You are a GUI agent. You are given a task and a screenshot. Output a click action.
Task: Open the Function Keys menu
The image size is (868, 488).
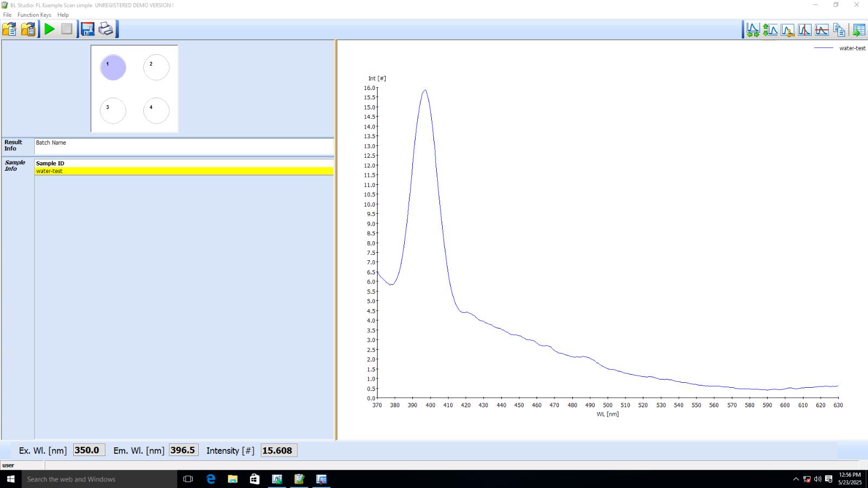coord(34,15)
